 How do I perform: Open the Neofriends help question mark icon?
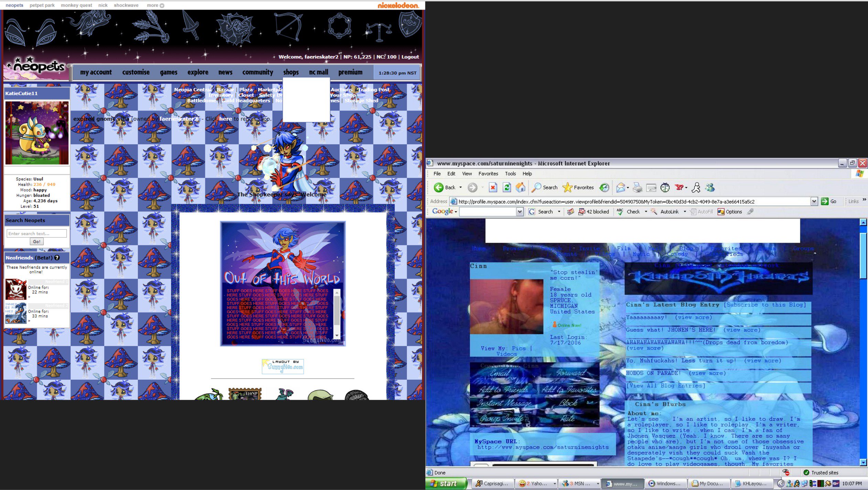[57, 257]
